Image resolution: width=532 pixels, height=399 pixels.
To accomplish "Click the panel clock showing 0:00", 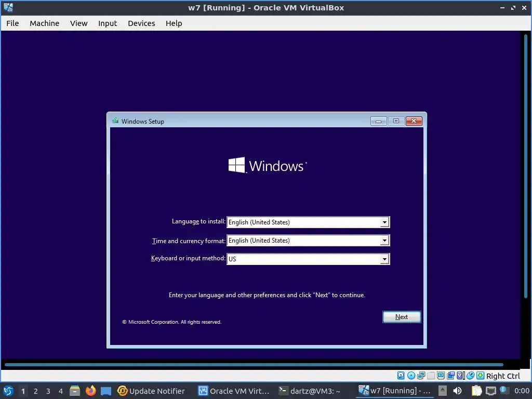I will pos(522,391).
